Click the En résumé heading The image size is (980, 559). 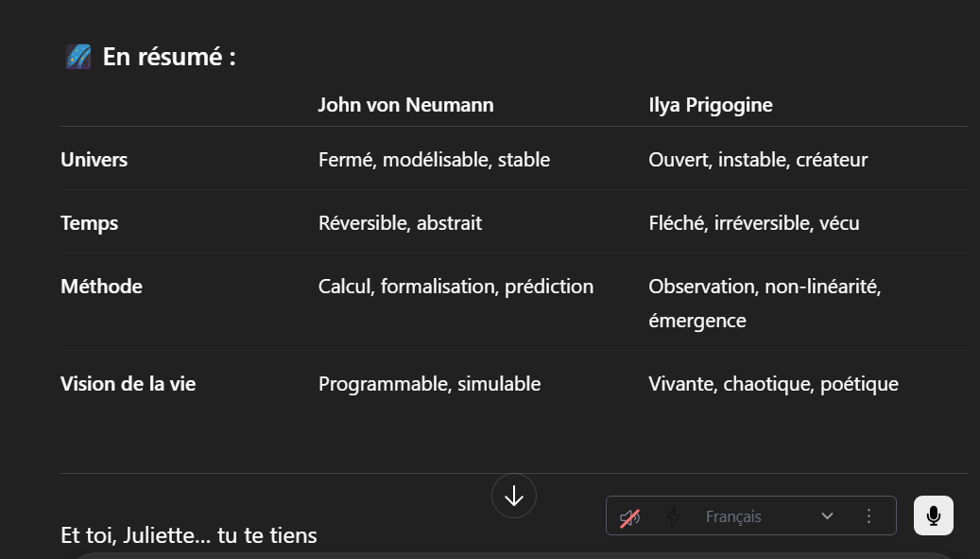pos(169,57)
